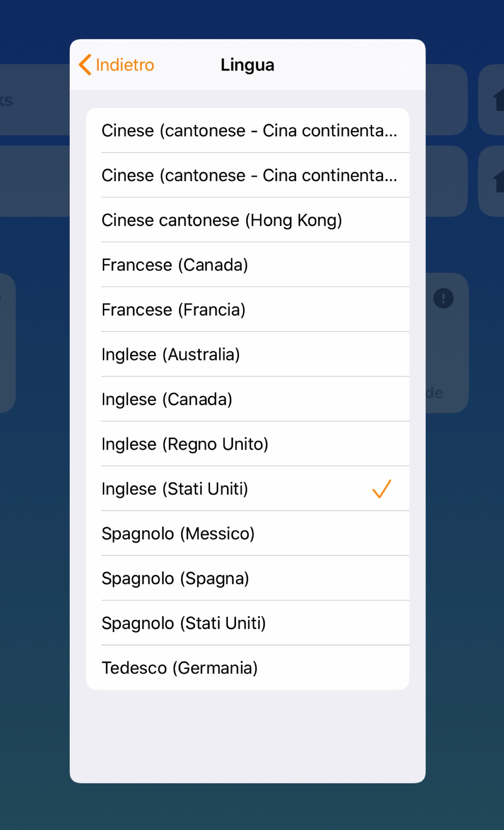The image size is (504, 830).
Task: Switch language to Inglese (Regno Unito)
Action: point(185,444)
